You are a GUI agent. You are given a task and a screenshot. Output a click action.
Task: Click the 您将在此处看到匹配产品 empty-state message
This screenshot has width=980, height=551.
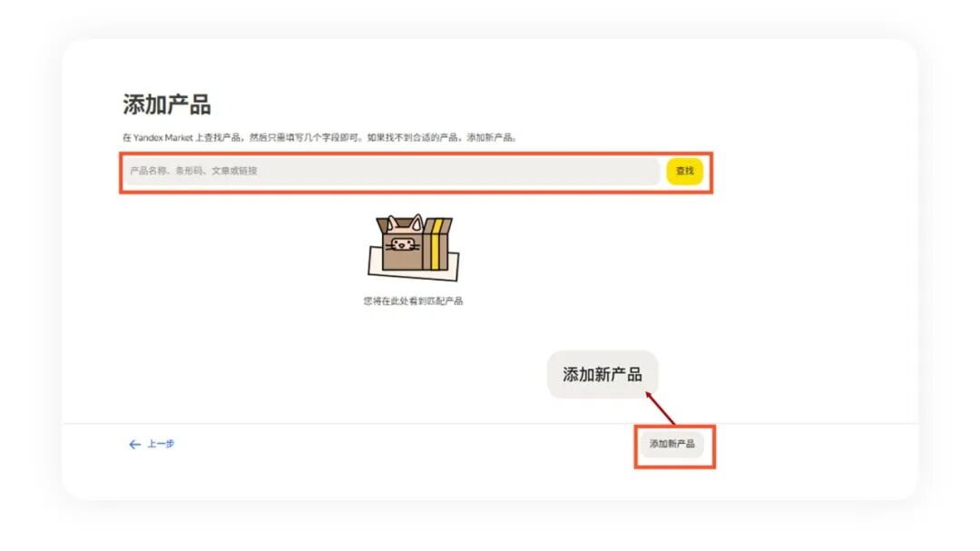tap(413, 300)
